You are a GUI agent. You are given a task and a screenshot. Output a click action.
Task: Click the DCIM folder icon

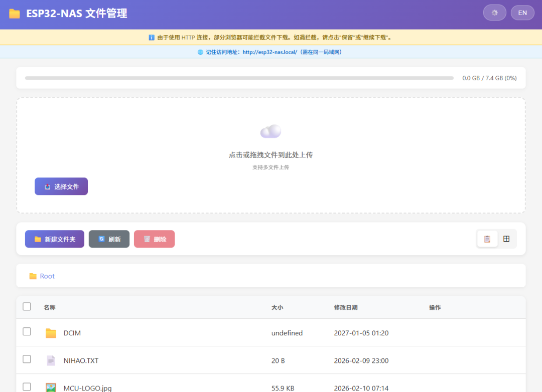point(51,332)
